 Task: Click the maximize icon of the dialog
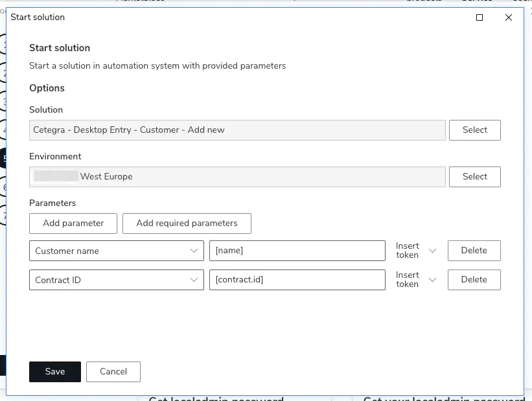(x=480, y=17)
